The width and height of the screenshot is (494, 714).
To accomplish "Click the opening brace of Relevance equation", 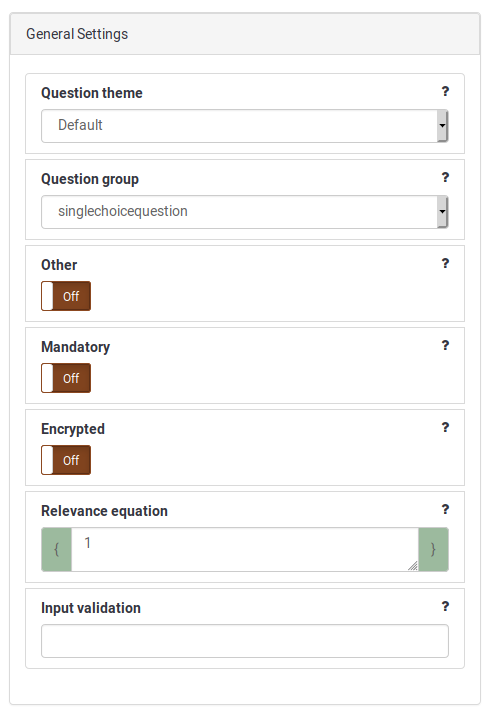I will click(56, 549).
